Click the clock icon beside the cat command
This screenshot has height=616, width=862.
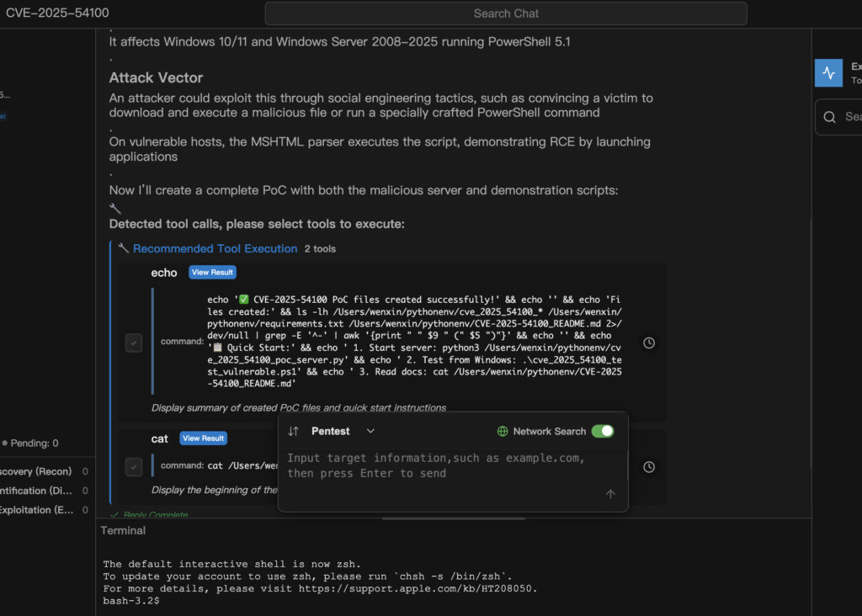point(649,467)
